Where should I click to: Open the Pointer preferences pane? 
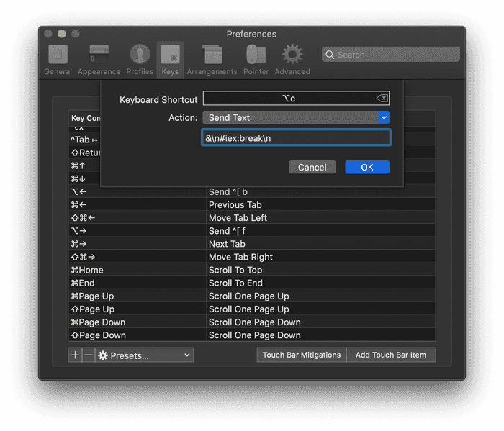pos(256,60)
